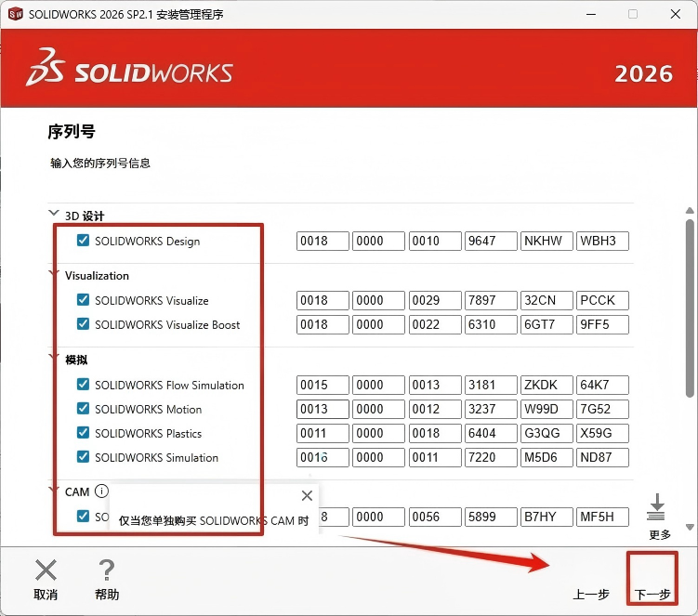Collapse the 3D 设计 section chevron
The height and width of the screenshot is (616, 698).
53,213
